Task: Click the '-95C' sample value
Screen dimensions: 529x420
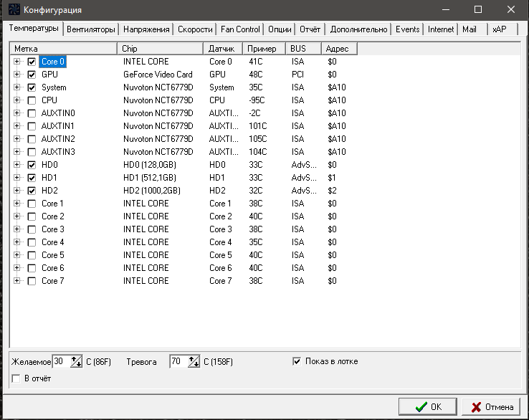Action: coord(257,100)
